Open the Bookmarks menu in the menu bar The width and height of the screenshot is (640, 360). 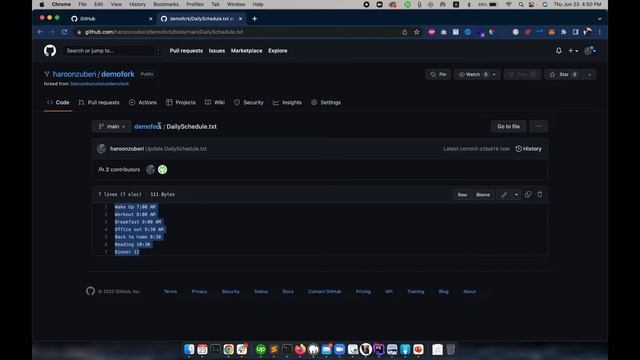pos(166,4)
